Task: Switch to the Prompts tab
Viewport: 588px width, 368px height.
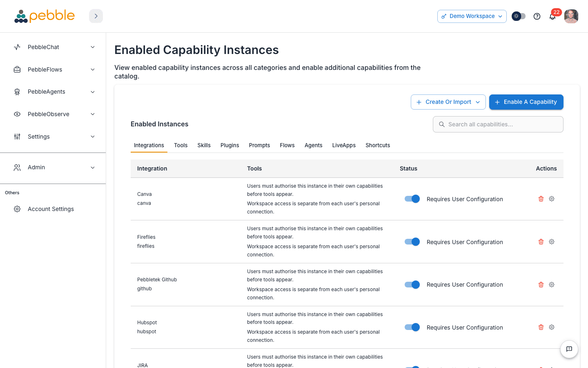Action: (x=260, y=145)
